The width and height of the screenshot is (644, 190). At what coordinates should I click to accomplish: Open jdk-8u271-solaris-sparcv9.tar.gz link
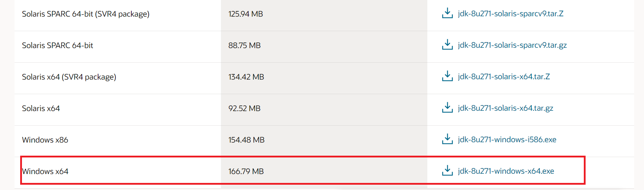point(512,45)
